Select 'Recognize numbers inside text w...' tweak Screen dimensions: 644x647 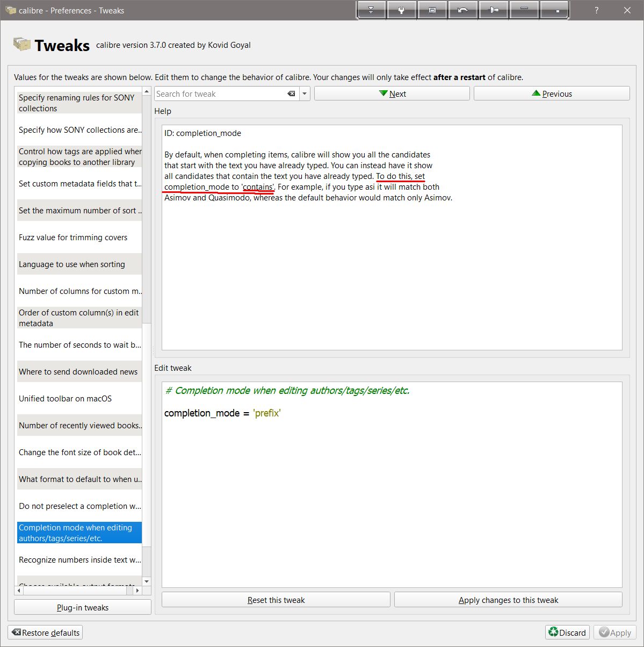[79, 559]
